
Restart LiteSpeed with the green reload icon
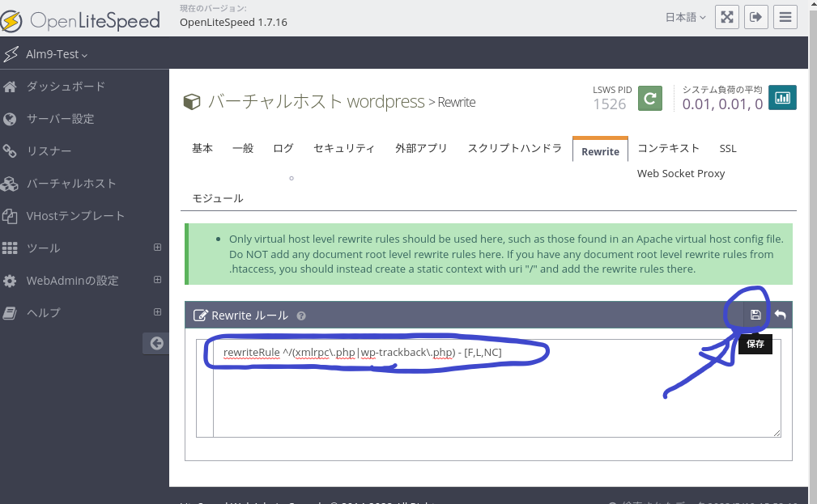[x=650, y=99]
